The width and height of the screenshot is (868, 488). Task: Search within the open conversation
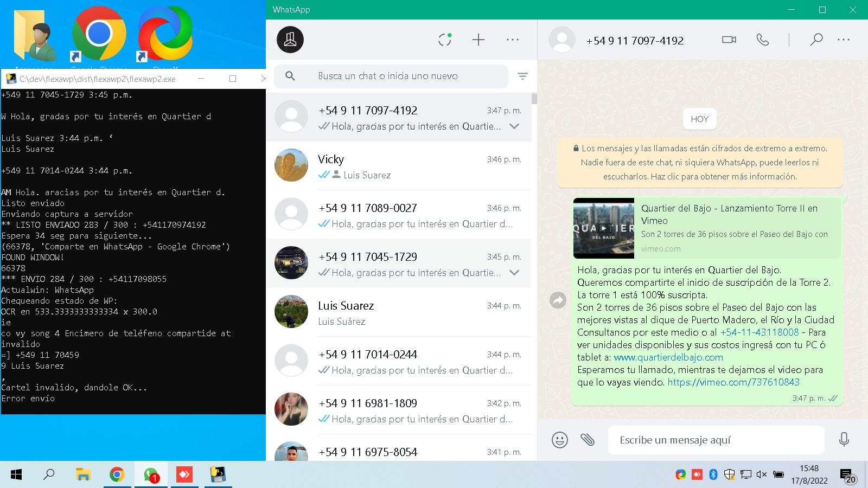pyautogui.click(x=816, y=40)
